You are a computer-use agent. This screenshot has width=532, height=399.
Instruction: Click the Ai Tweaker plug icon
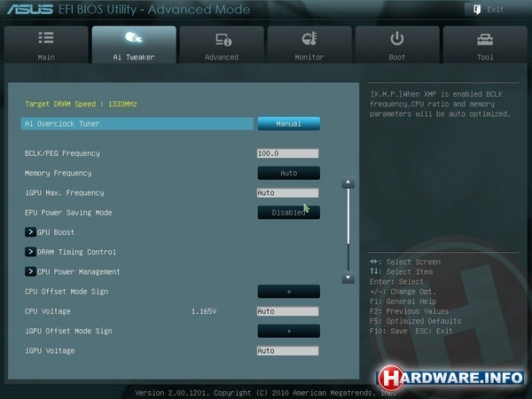[x=134, y=37]
